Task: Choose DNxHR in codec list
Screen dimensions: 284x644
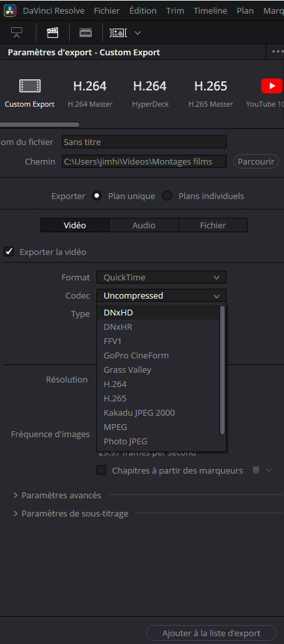Action: 158,327
